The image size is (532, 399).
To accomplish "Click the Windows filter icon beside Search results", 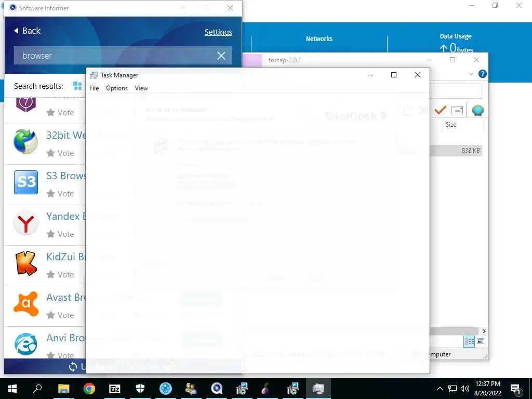I will [77, 86].
